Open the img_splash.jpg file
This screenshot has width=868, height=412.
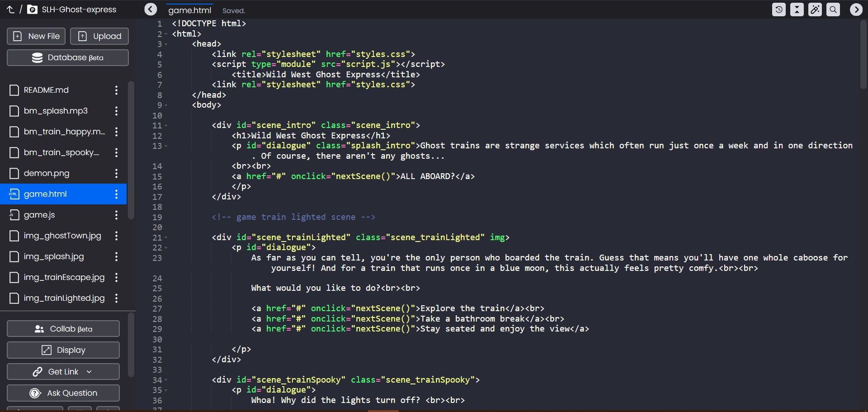pyautogui.click(x=54, y=256)
